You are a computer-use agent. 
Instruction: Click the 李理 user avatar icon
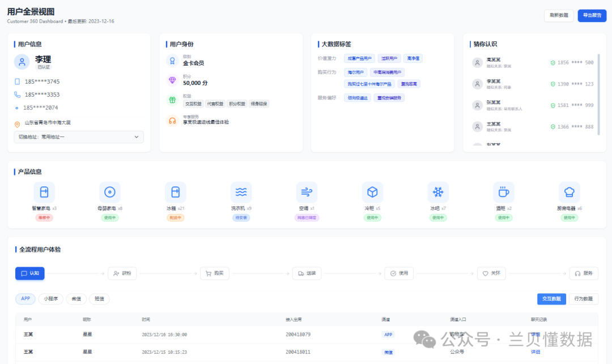coord(22,62)
